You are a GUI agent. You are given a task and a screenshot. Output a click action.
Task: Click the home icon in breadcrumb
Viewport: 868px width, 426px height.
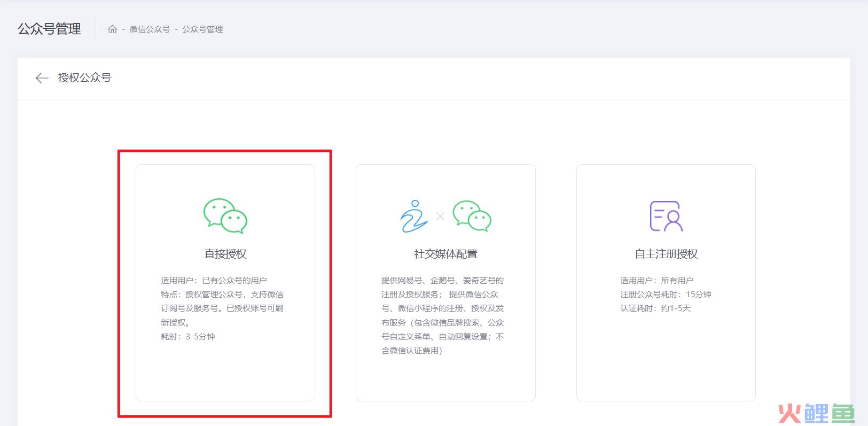(x=112, y=29)
